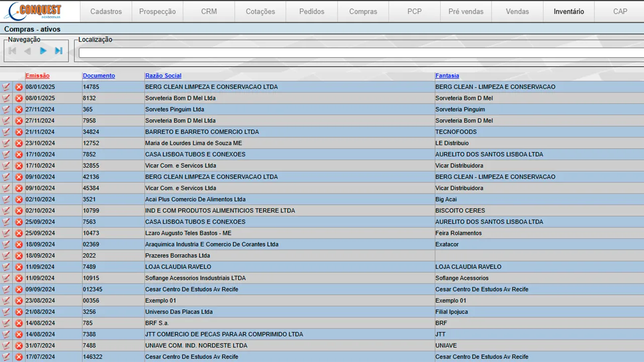
Task: Delete the document 45384 row
Action: pos(19,188)
